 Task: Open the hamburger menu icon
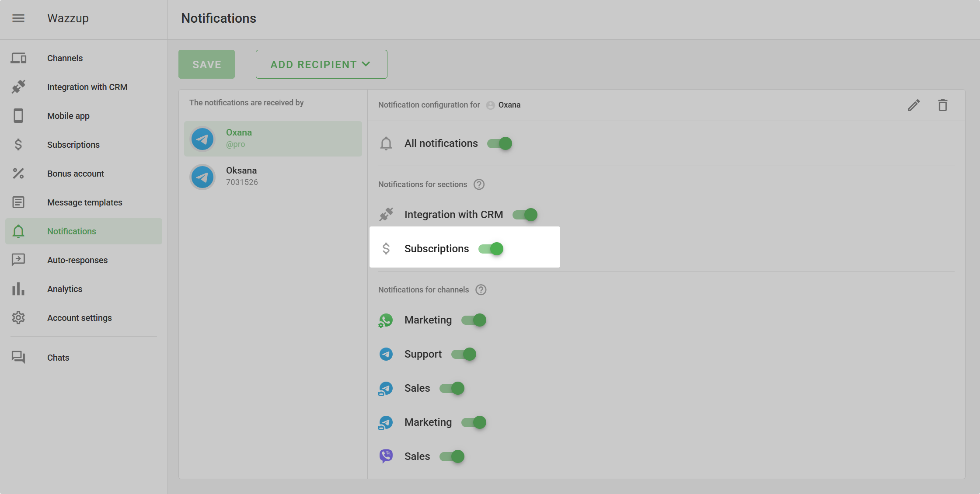[18, 18]
